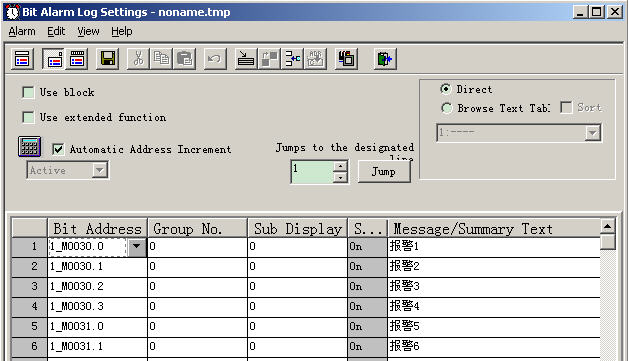Click the grayed overlapping squares toolbar icon

pyautogui.click(x=269, y=59)
